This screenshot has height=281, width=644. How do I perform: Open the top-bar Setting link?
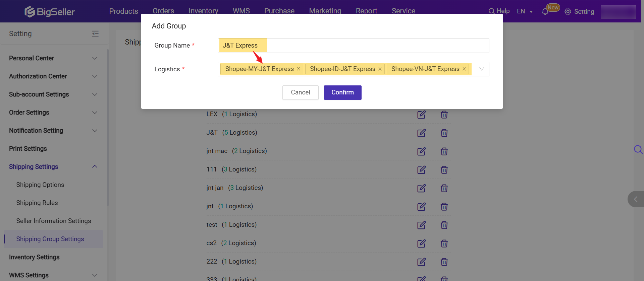click(x=579, y=12)
